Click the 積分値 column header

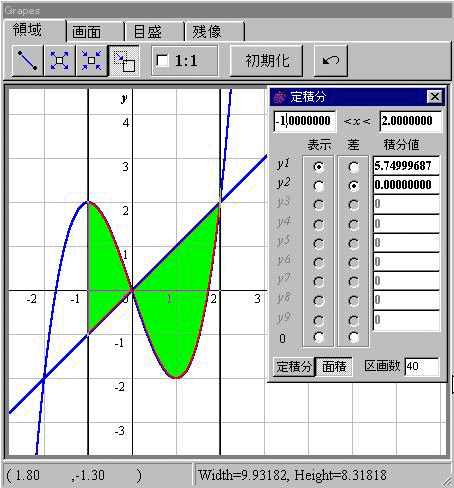[401, 145]
